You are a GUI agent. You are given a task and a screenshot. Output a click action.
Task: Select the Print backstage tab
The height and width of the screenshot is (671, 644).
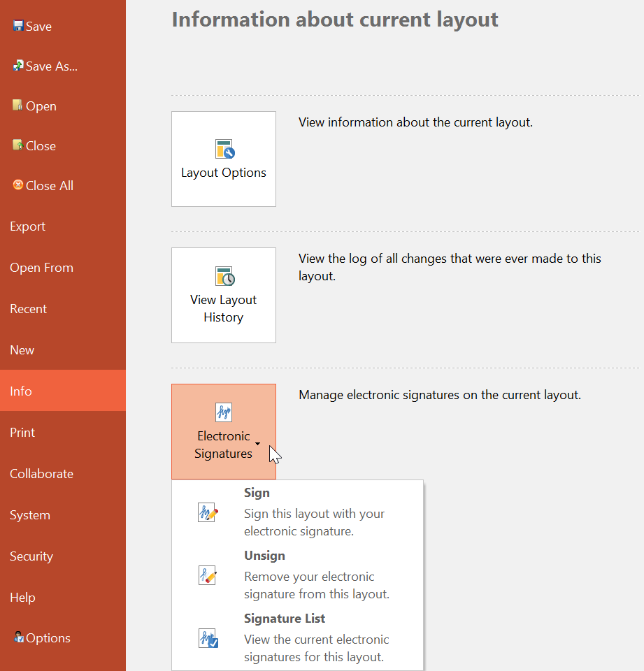pyautogui.click(x=22, y=433)
